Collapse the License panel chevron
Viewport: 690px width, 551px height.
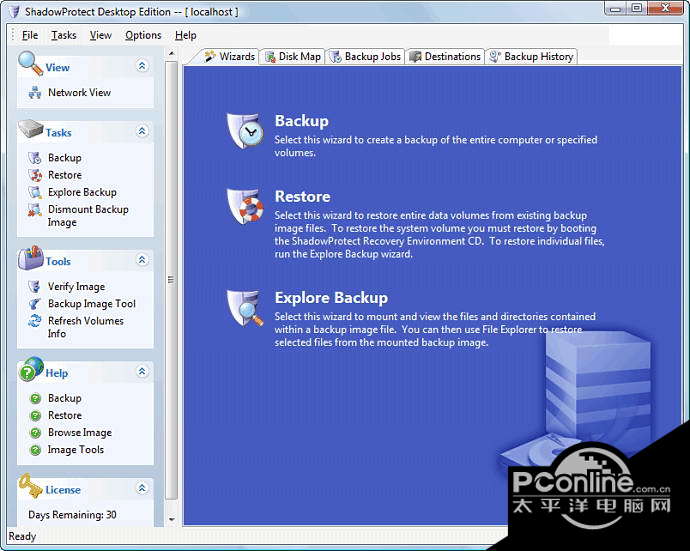pos(142,488)
